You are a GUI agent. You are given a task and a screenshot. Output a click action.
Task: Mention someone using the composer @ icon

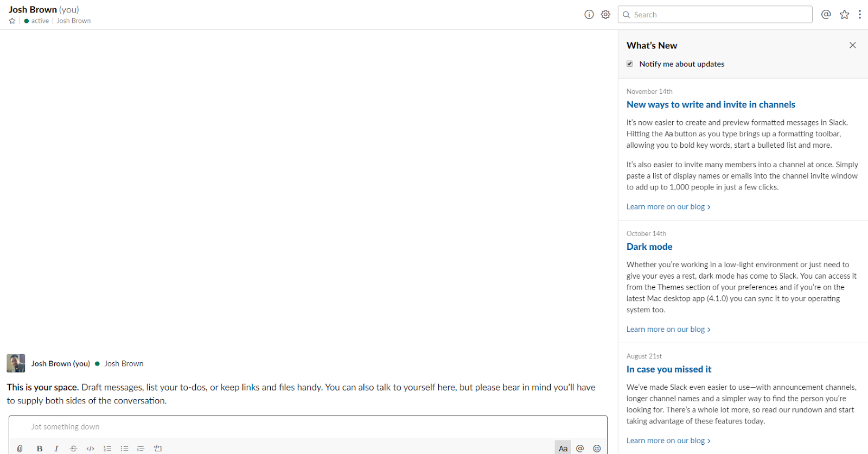580,449
